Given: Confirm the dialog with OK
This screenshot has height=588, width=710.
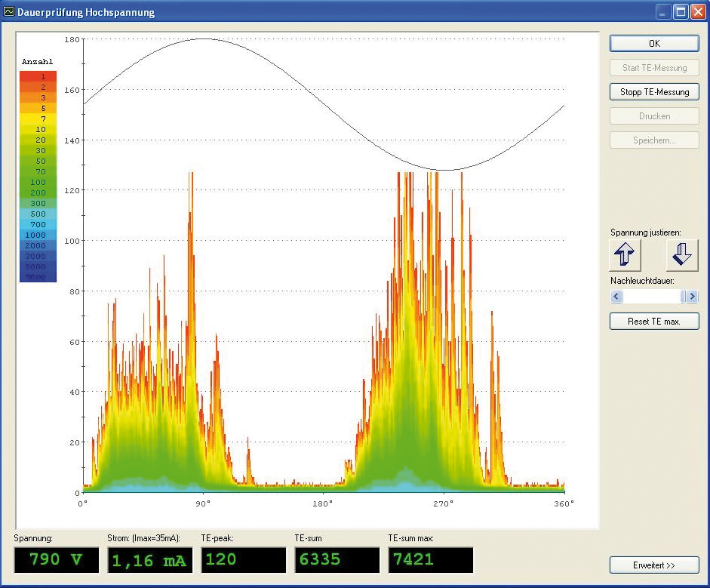Looking at the screenshot, I should (653, 43).
